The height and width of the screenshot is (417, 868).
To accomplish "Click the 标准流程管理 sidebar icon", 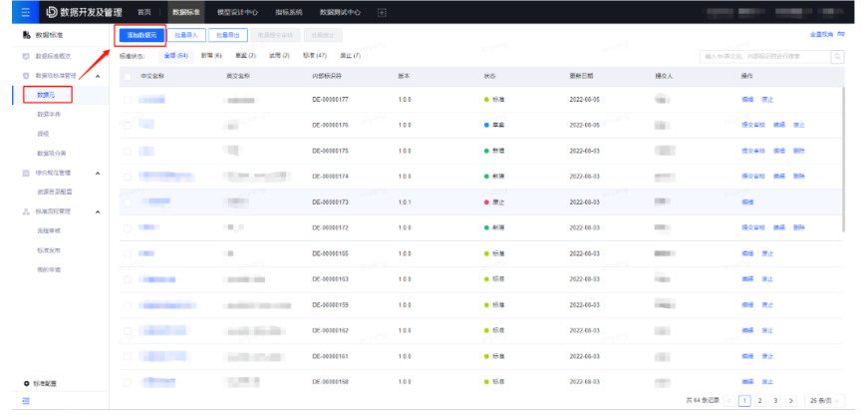I will [x=26, y=211].
